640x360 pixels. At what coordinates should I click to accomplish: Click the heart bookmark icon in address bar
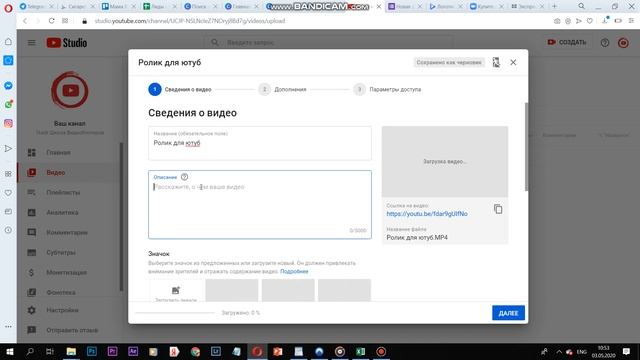(x=589, y=21)
